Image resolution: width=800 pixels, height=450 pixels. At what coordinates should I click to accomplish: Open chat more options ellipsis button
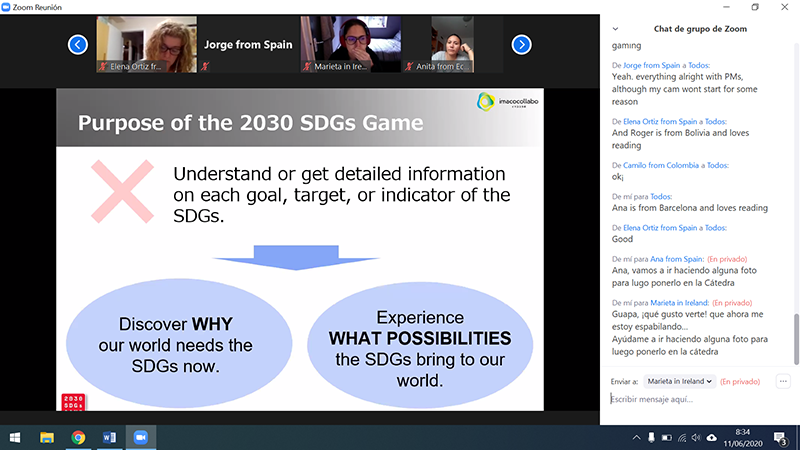(x=783, y=381)
